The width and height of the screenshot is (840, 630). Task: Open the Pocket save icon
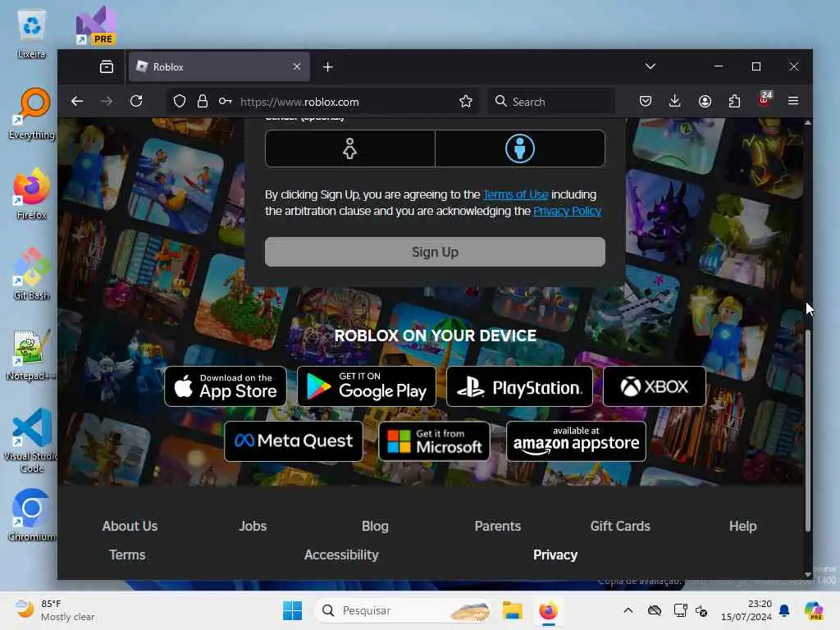point(646,101)
